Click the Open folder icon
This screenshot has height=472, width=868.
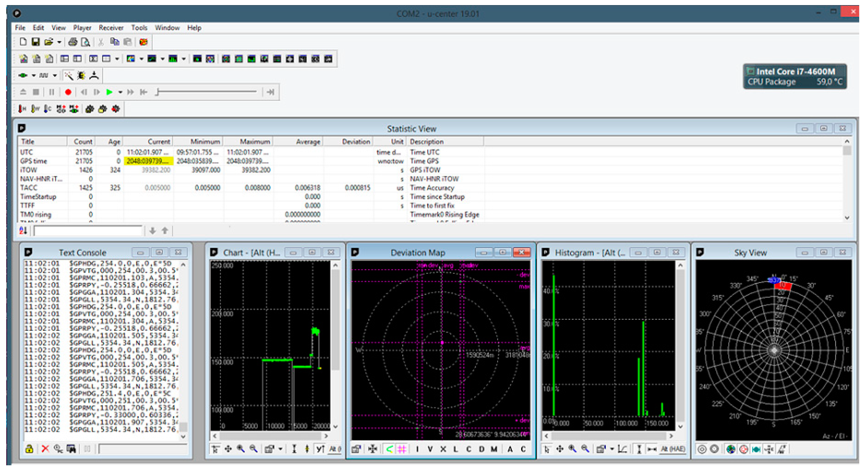49,42
